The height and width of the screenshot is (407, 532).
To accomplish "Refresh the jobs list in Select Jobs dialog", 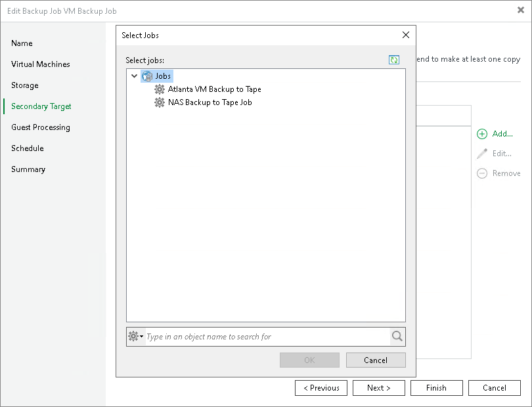I will pos(394,60).
